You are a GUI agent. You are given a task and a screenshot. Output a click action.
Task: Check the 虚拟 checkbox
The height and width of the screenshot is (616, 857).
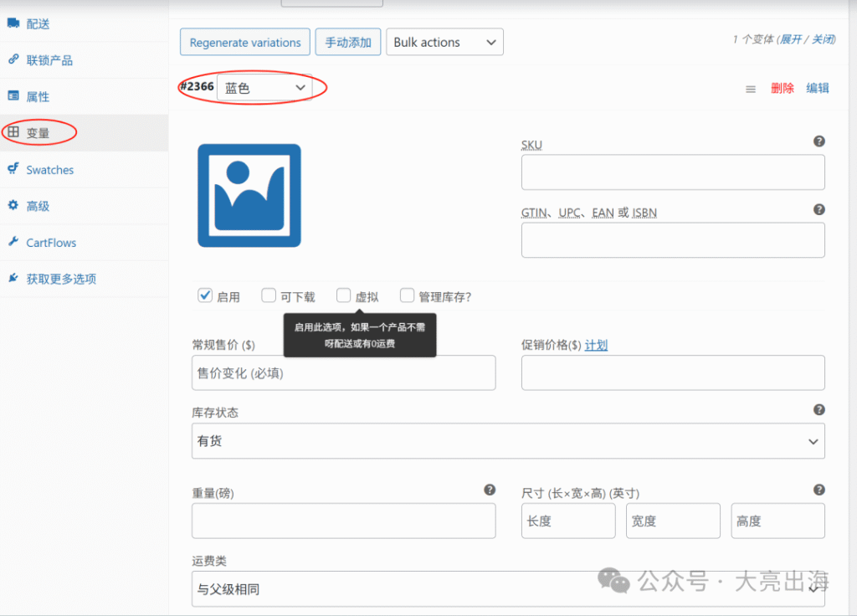click(x=343, y=295)
